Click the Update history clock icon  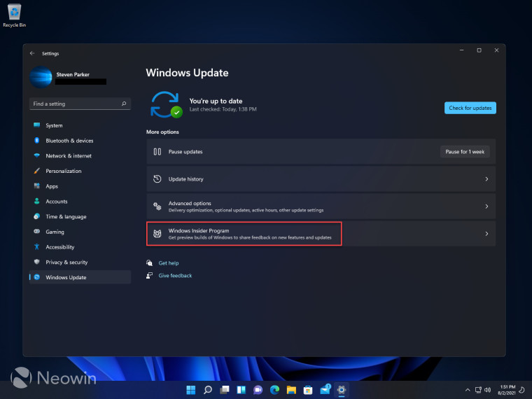point(157,178)
